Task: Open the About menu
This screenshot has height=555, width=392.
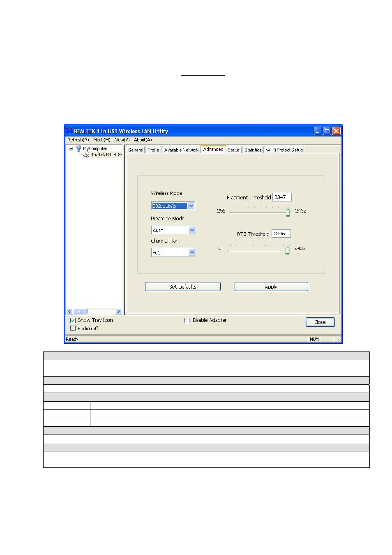Action: [143, 140]
